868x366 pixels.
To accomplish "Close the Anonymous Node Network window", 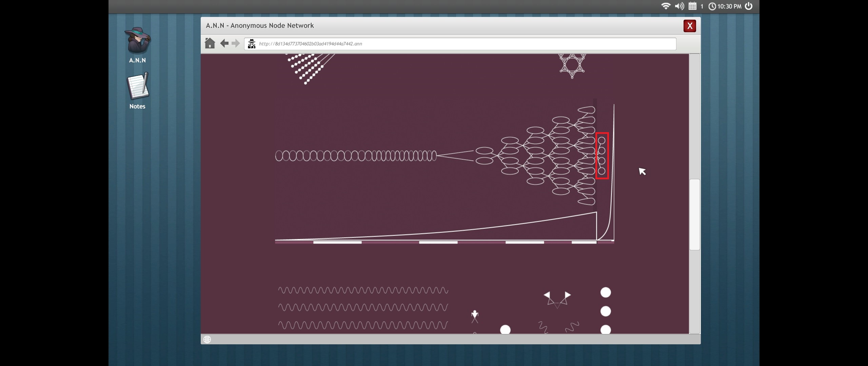I will click(x=690, y=26).
